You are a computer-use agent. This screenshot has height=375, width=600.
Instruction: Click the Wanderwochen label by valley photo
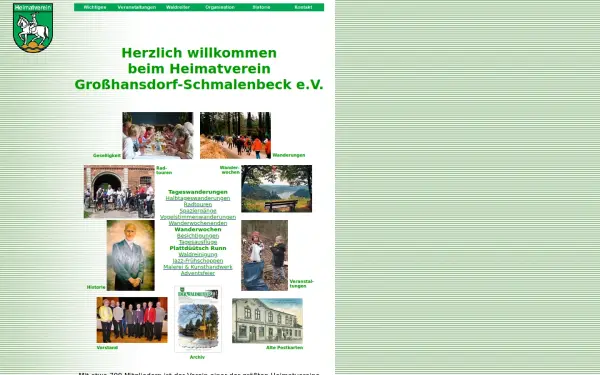[x=230, y=170]
